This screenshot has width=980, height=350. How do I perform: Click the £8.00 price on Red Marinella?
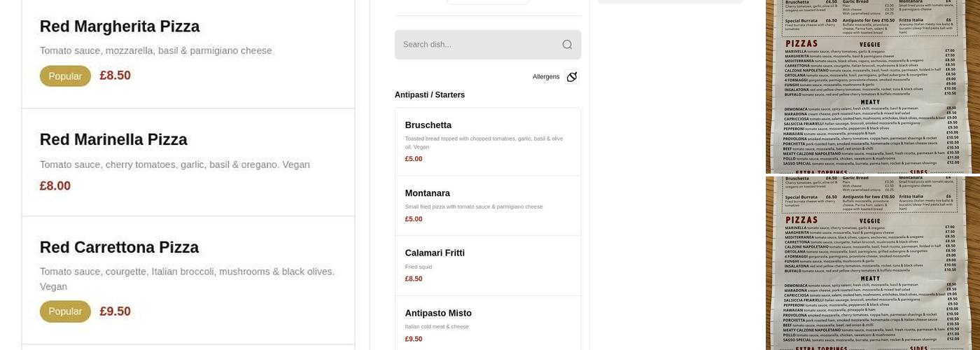pos(55,186)
